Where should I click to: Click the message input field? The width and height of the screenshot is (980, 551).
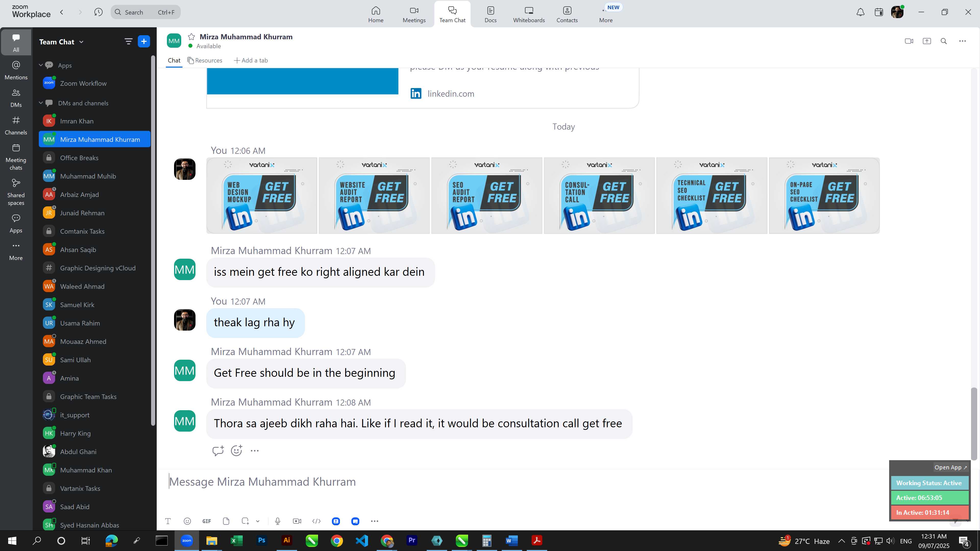pyautogui.click(x=525, y=482)
